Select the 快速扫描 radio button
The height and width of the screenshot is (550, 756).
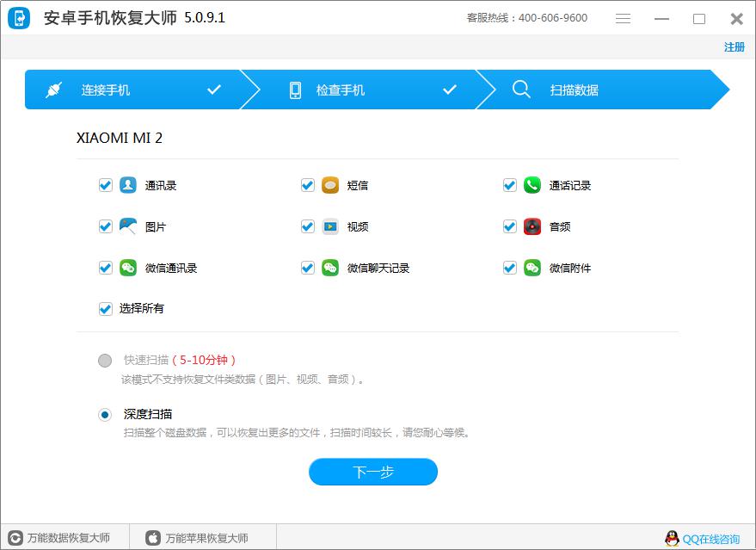tap(105, 361)
